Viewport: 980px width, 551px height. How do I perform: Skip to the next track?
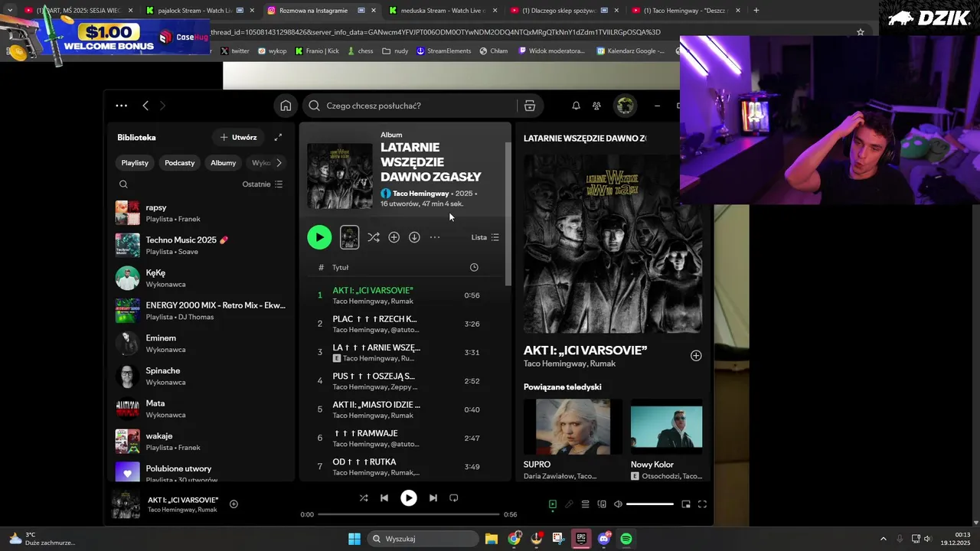click(x=433, y=497)
